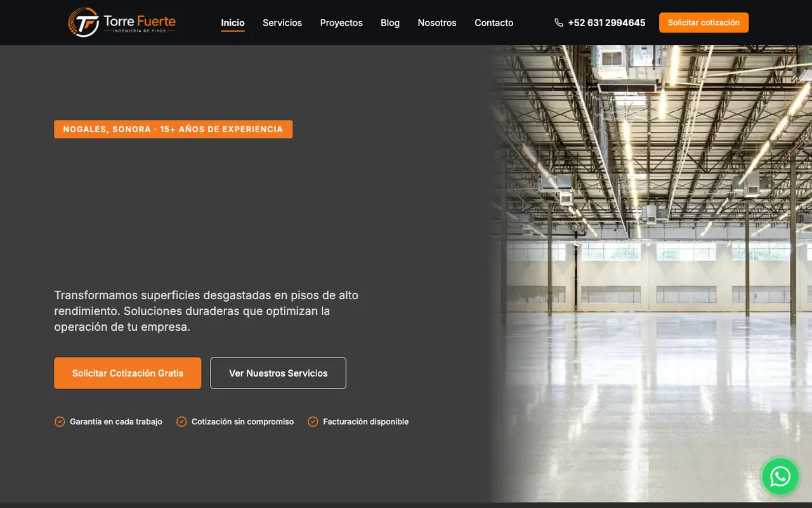
Task: Click the Torre Fuerte logo
Action: [122, 22]
